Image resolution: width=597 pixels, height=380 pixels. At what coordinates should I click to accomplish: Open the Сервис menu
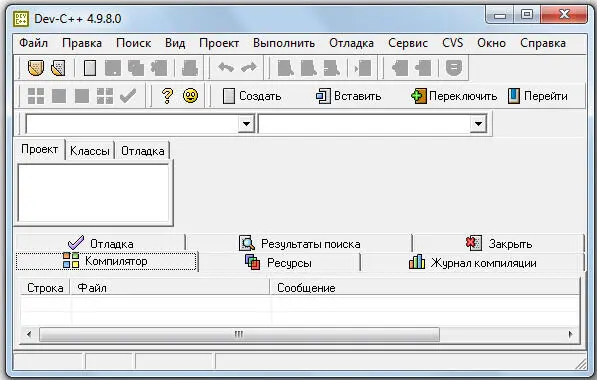click(x=408, y=43)
